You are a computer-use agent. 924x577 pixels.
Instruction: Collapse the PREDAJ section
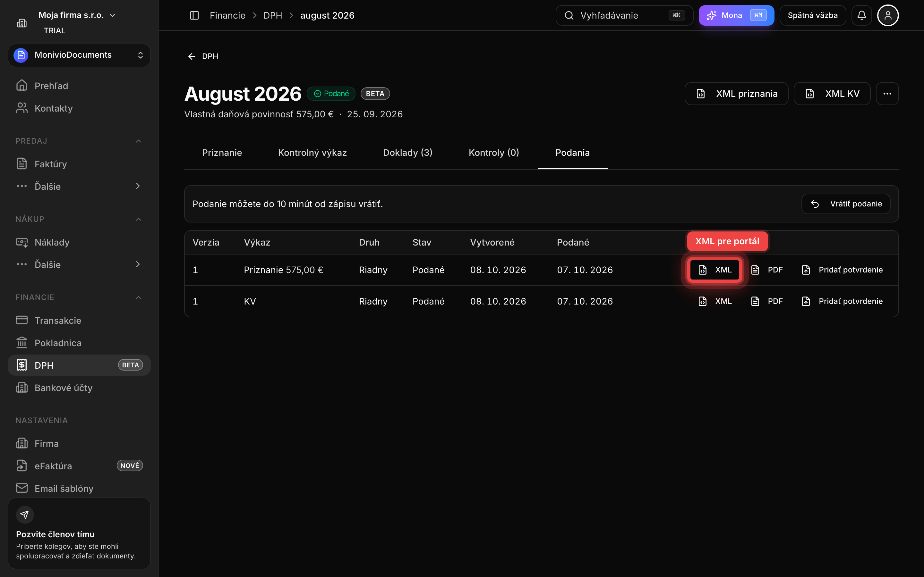138,141
